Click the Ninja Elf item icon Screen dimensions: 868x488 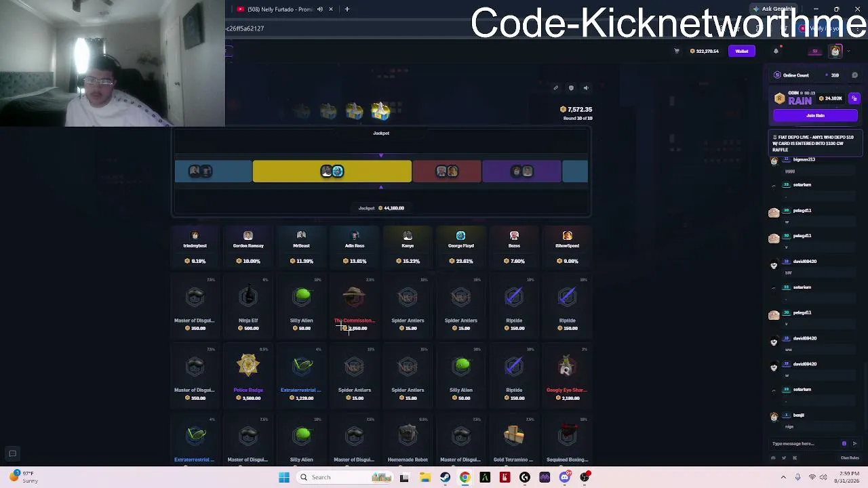tap(248, 297)
